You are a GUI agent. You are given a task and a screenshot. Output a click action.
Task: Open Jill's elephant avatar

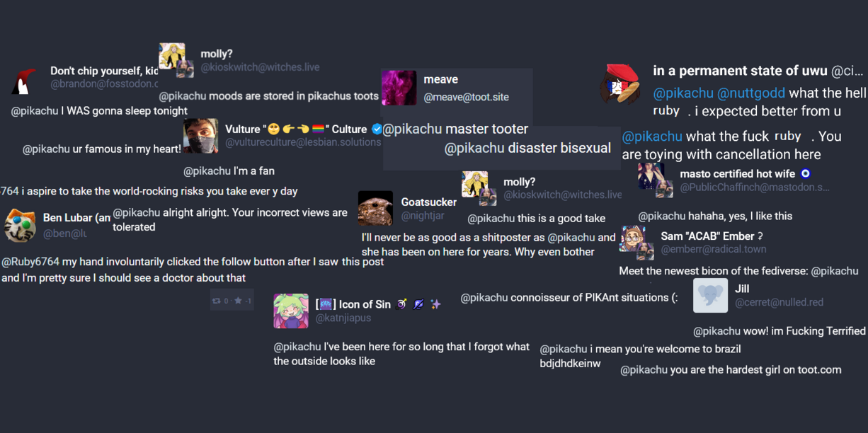pos(710,295)
